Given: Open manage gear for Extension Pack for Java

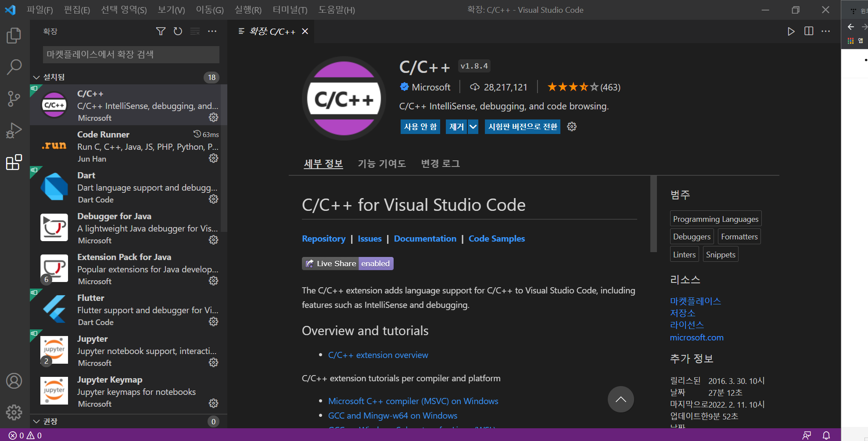Looking at the screenshot, I should click(x=213, y=281).
